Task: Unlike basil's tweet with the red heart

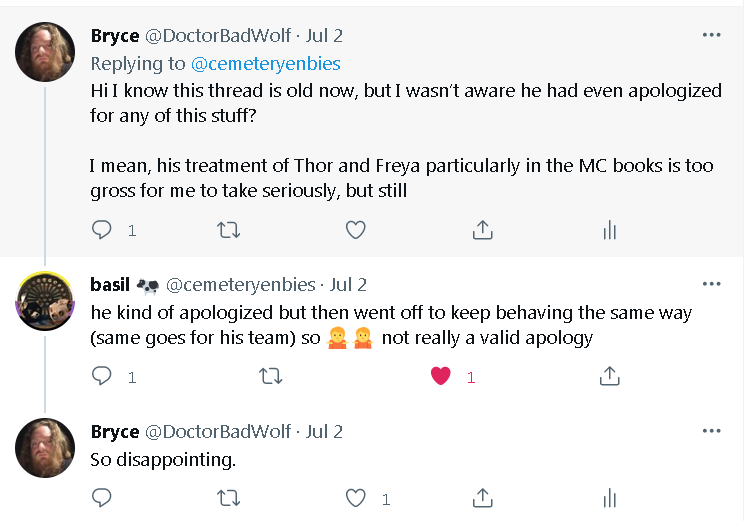Action: click(440, 376)
